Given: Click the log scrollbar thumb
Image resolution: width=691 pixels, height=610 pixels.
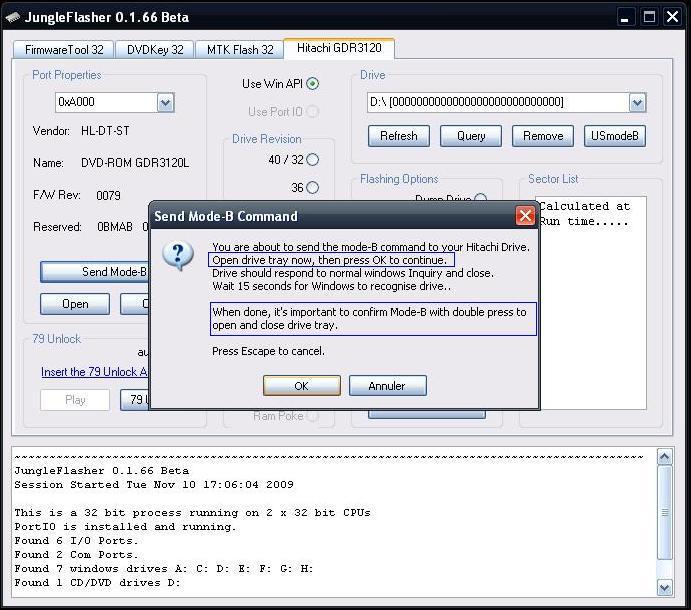Looking at the screenshot, I should [x=664, y=512].
